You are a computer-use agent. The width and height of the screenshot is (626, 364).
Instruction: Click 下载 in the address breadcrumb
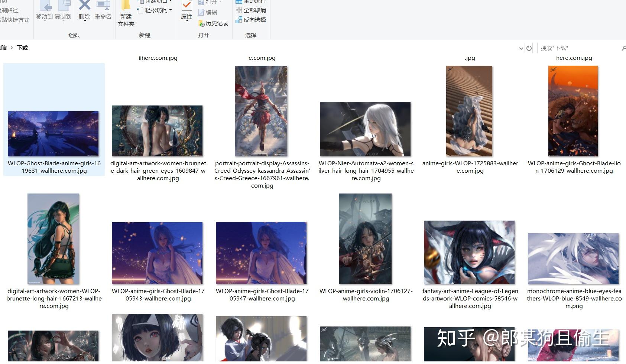coord(22,48)
